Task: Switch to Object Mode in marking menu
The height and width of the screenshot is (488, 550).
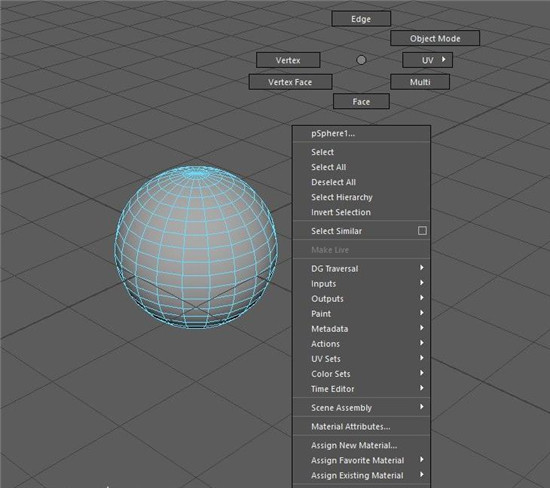Action: click(x=435, y=38)
